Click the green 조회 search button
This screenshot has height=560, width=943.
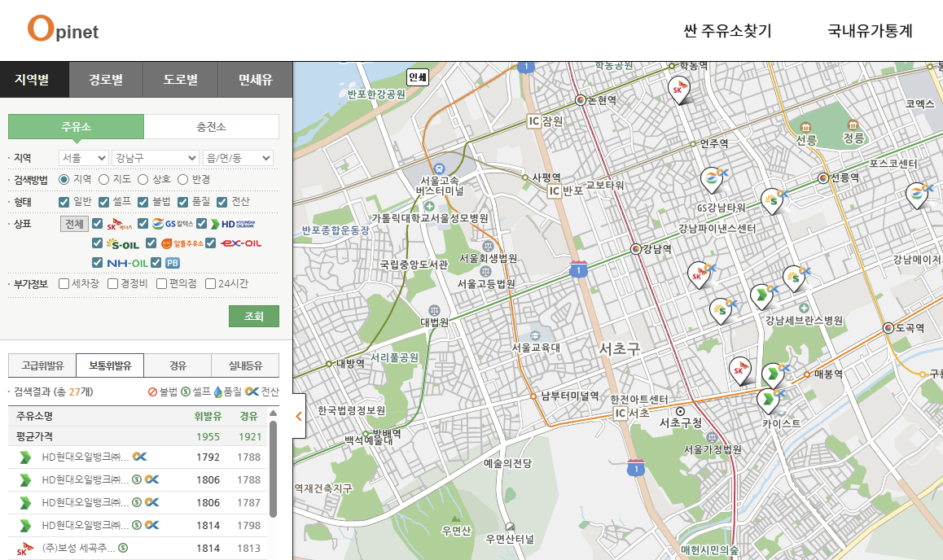254,316
